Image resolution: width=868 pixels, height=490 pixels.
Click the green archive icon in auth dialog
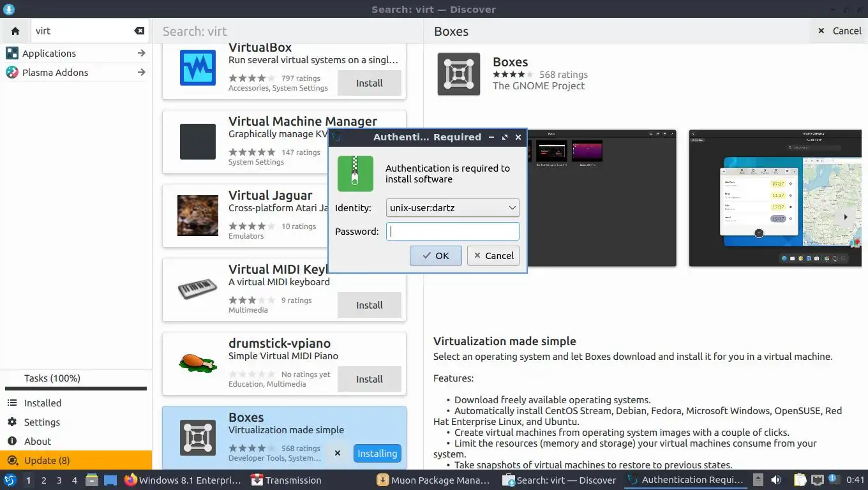pyautogui.click(x=355, y=174)
